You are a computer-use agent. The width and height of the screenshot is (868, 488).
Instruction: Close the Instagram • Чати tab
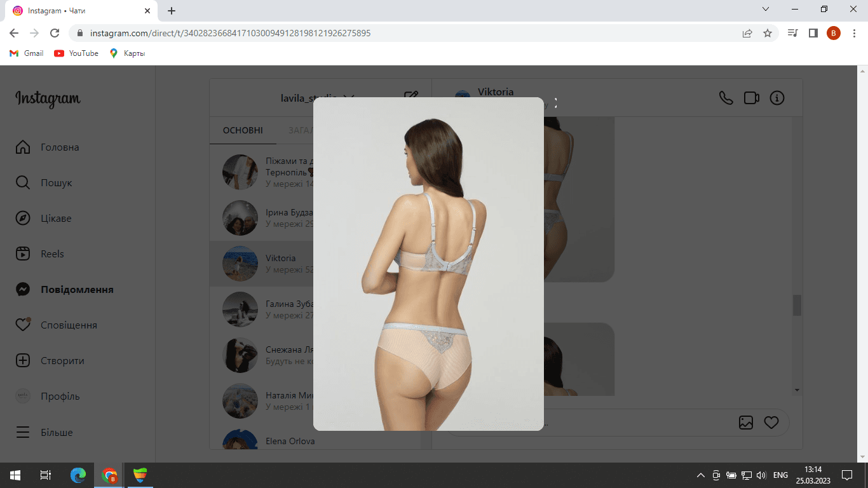click(147, 11)
